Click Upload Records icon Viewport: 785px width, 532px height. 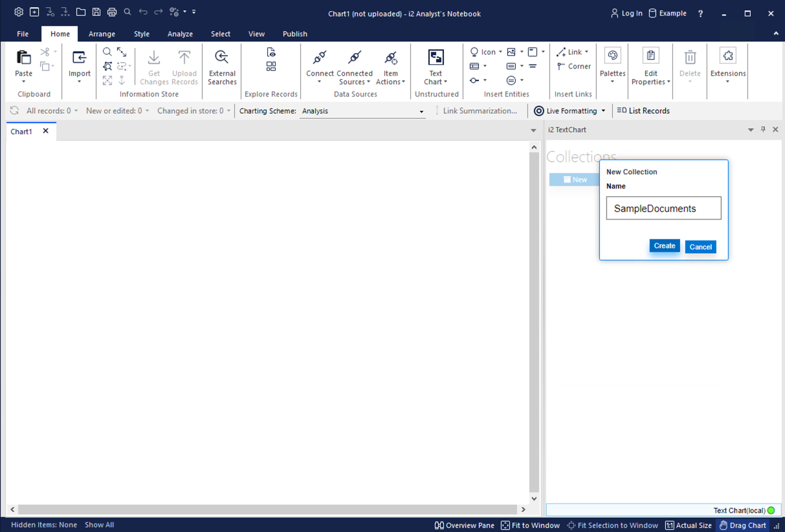184,58
